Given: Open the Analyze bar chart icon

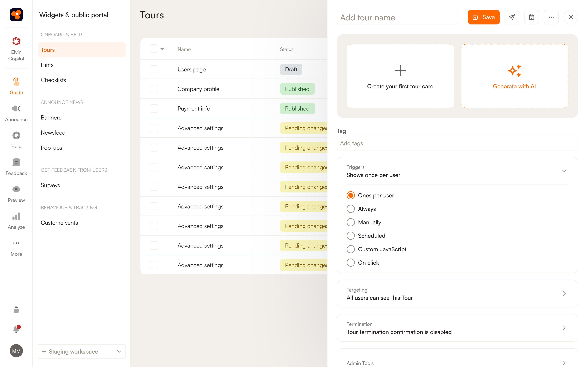Looking at the screenshot, I should 16,216.
